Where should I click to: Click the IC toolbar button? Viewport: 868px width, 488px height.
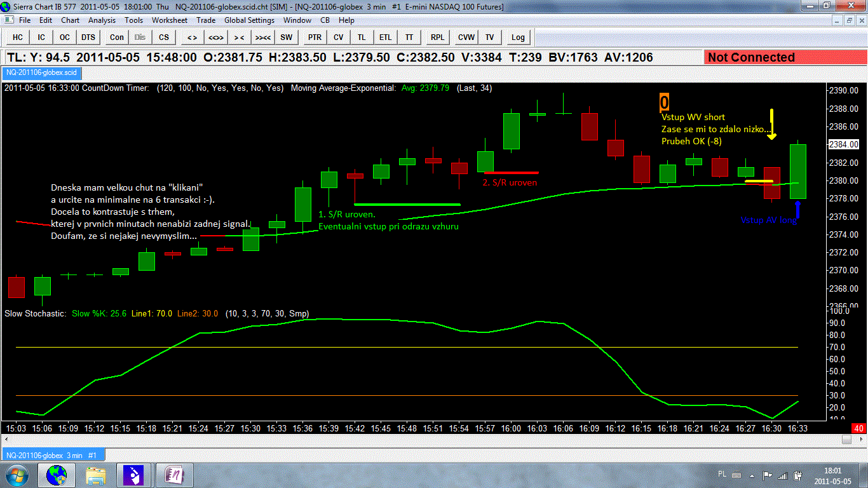point(41,37)
